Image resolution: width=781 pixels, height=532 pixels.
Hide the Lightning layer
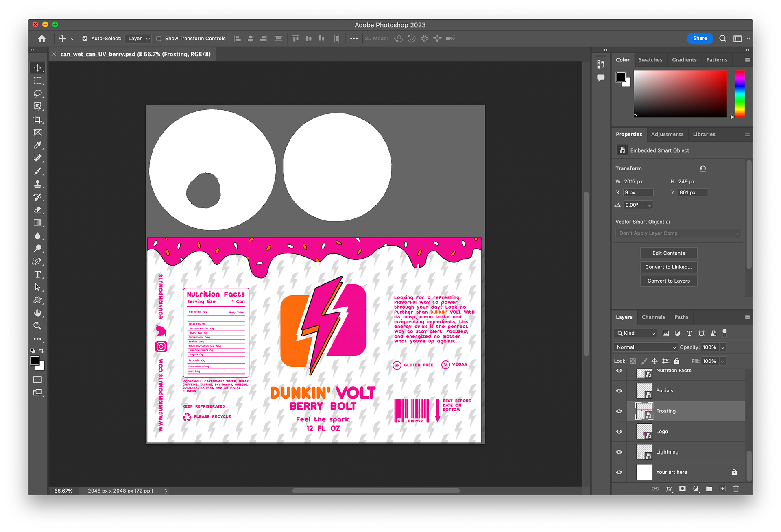point(619,452)
